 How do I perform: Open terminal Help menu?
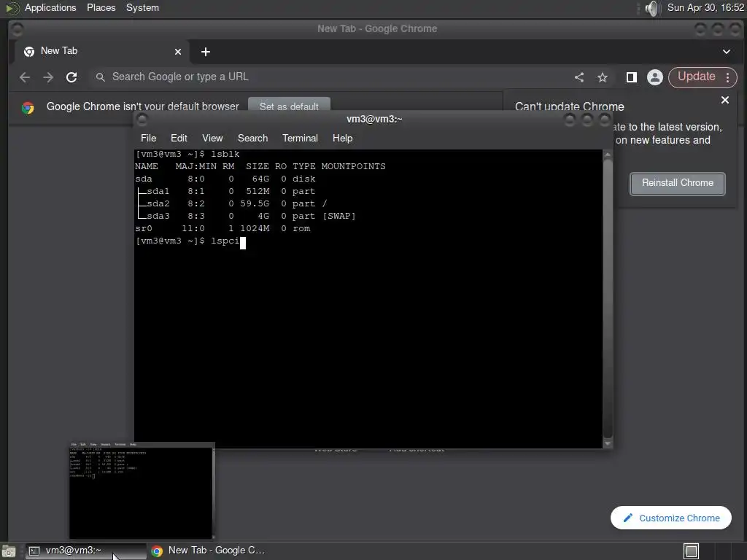coord(343,138)
